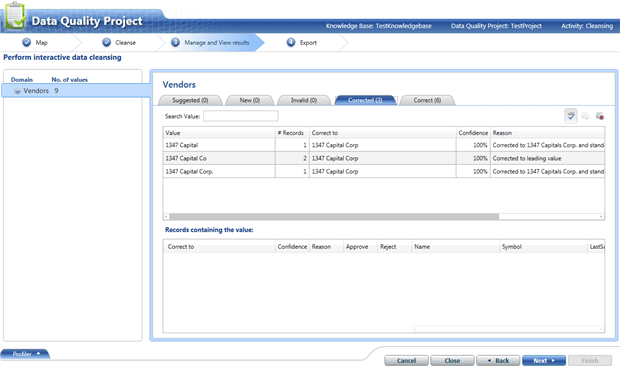Click the values grid horizontal scrollbar
The width and height of the screenshot is (620, 368).
pos(334,217)
